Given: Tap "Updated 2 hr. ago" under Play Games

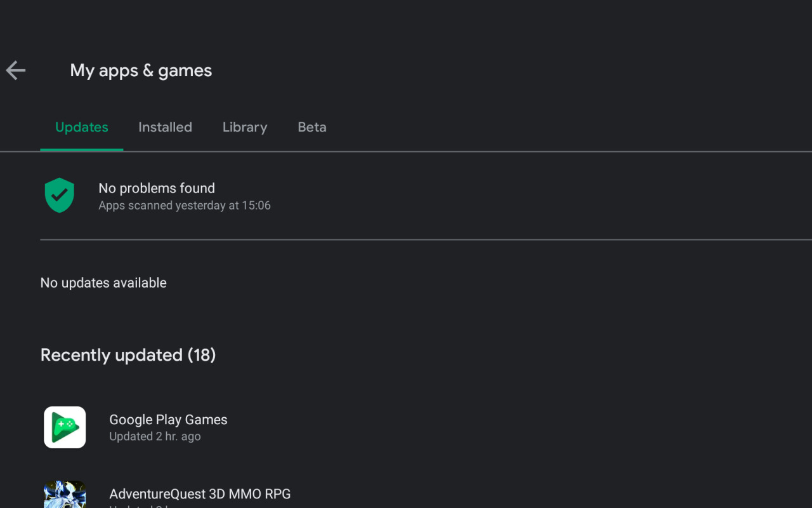Looking at the screenshot, I should tap(155, 436).
